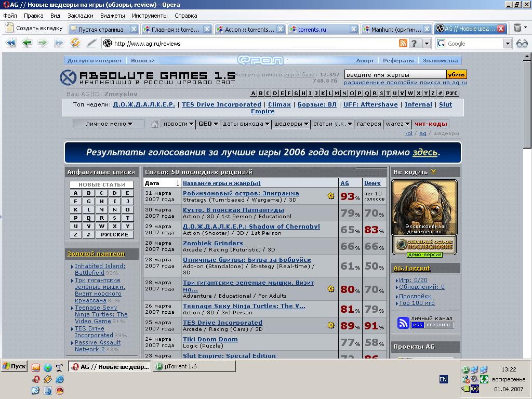This screenshot has width=532, height=399.
Task: Click the убить search button
Action: point(456,74)
